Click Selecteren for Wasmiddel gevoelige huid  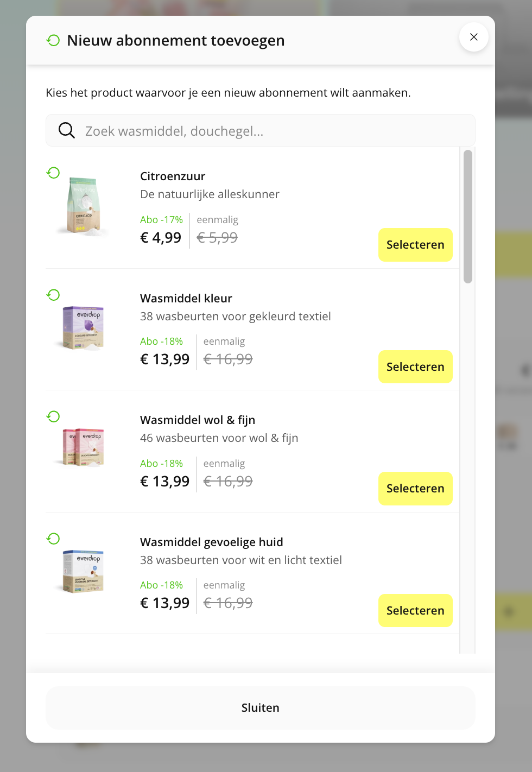click(415, 610)
